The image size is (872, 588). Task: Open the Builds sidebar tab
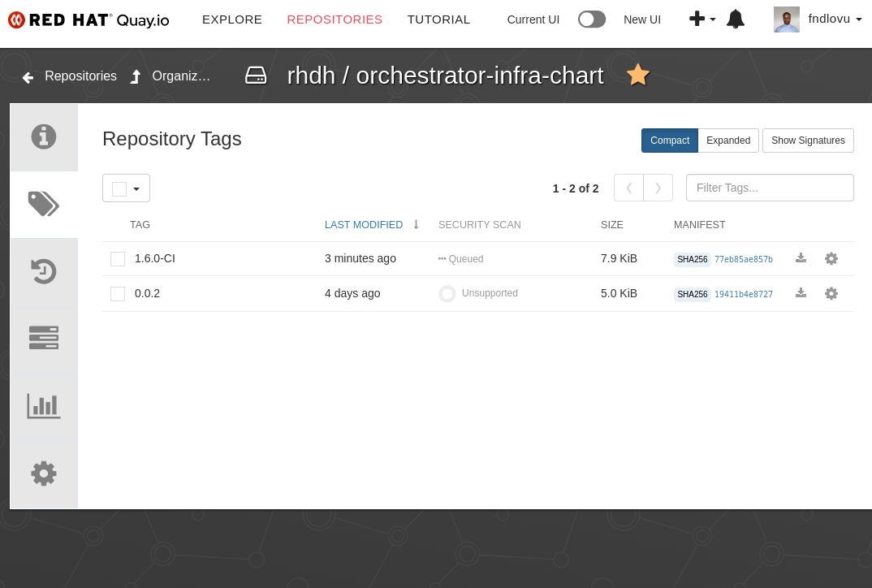coord(44,338)
